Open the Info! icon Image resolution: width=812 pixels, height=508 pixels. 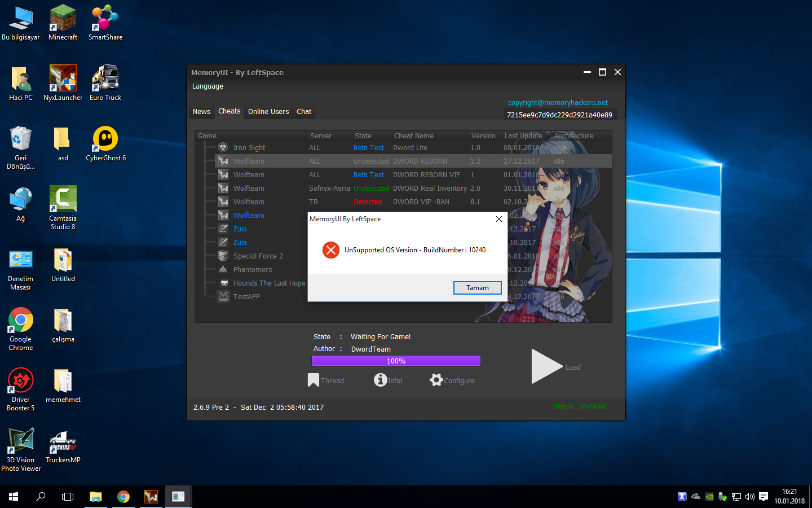point(381,380)
